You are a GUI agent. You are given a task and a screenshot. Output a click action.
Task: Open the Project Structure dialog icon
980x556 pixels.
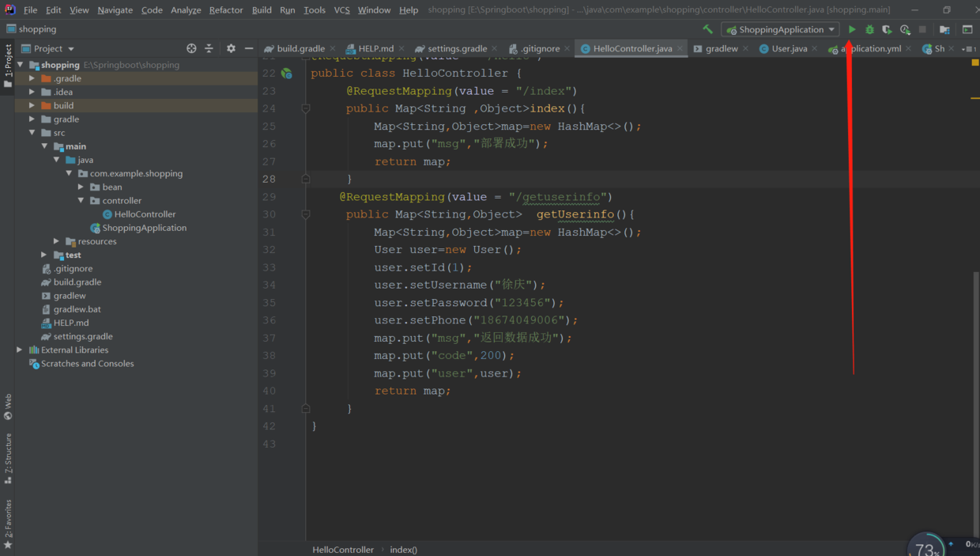(944, 29)
